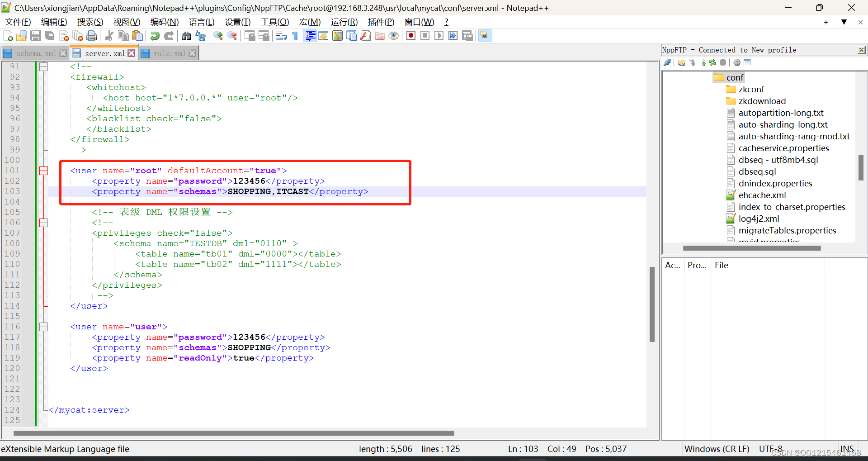
Task: Toggle the indent guide toolbar icon
Action: (x=310, y=36)
